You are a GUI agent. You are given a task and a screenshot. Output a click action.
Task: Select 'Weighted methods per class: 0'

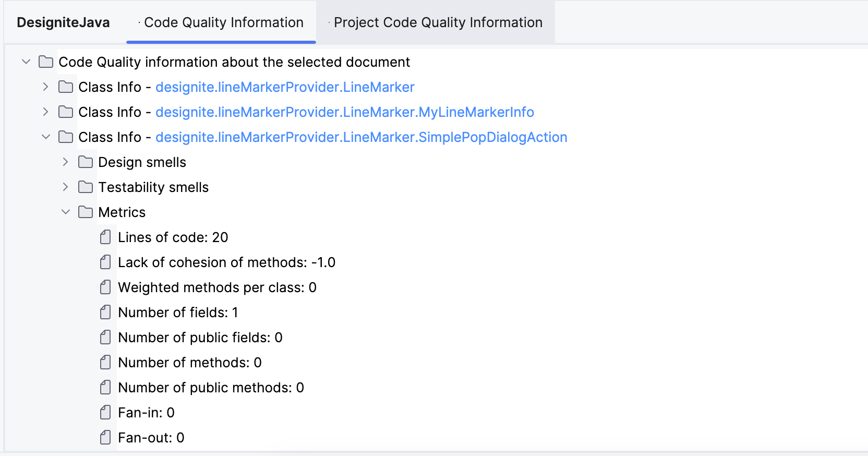(x=218, y=287)
